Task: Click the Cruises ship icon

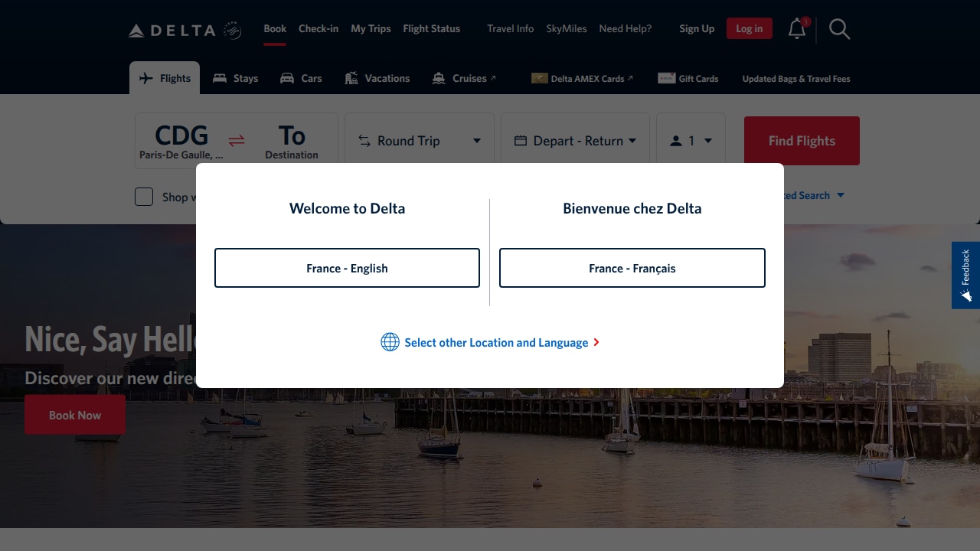Action: click(439, 78)
